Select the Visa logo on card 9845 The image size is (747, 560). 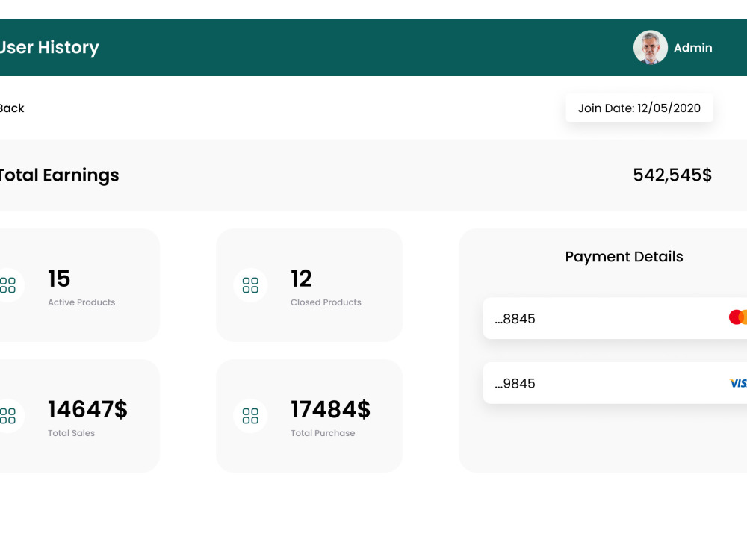739,383
